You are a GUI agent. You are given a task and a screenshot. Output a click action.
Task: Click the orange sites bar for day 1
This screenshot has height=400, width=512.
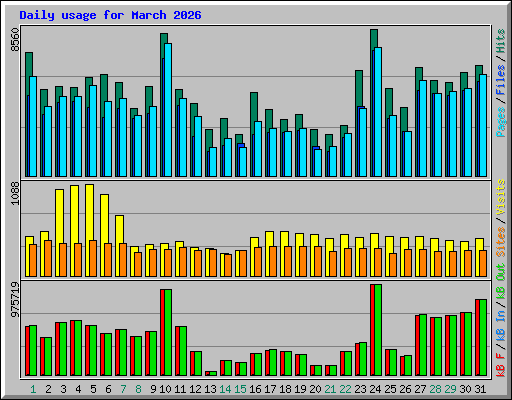click(33, 260)
